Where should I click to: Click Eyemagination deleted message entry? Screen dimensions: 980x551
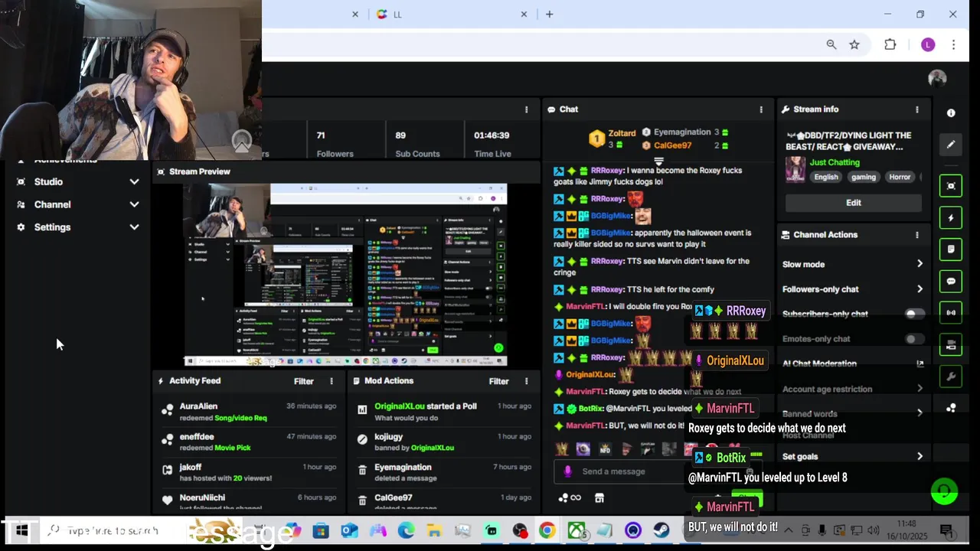tap(443, 472)
